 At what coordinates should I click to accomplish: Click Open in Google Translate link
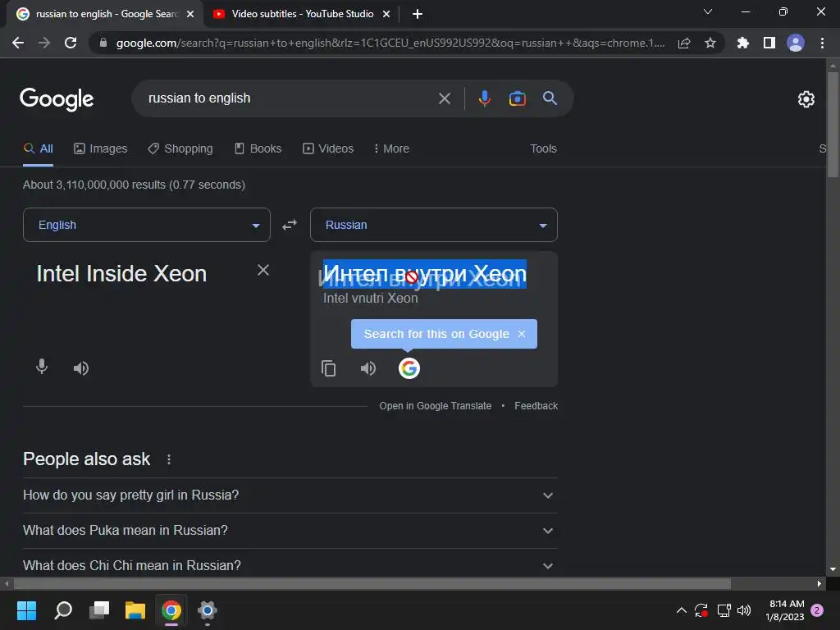point(435,405)
